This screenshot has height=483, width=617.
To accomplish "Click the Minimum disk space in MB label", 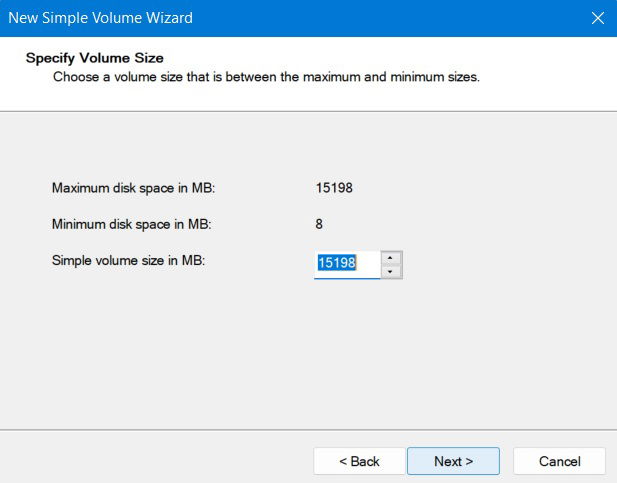I will click(x=132, y=224).
